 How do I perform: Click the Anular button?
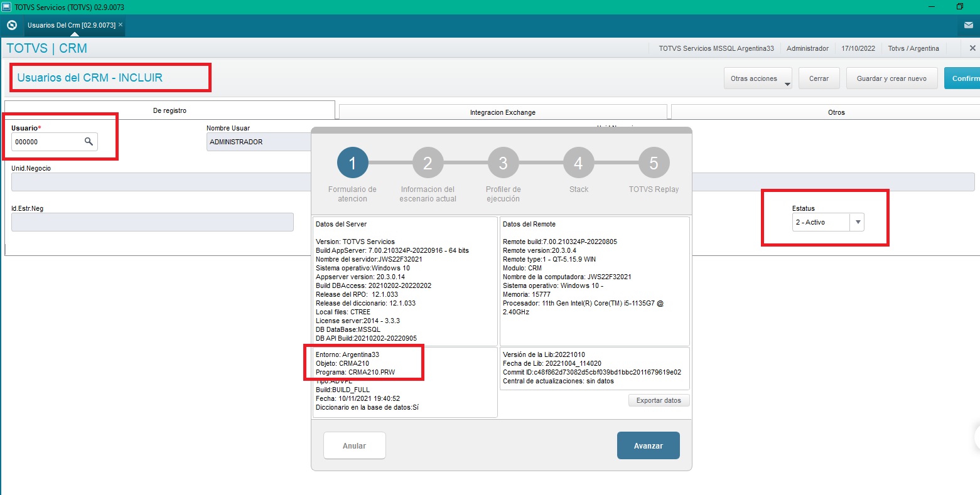click(x=354, y=445)
